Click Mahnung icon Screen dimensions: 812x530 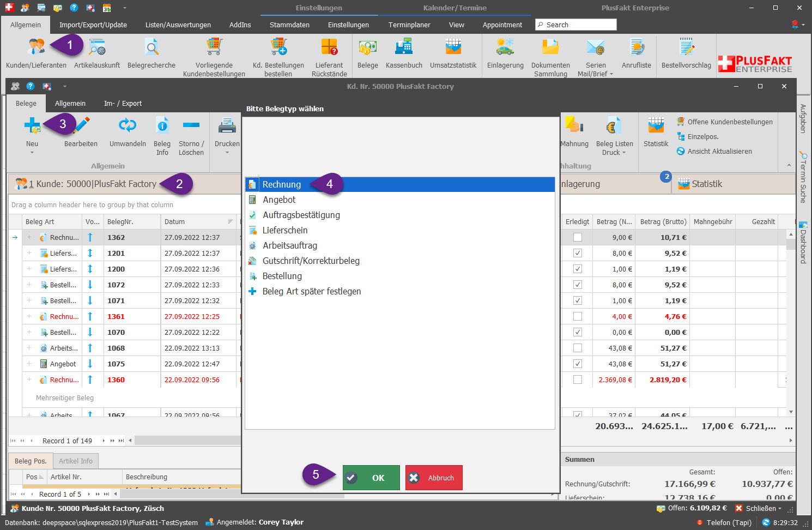tap(574, 126)
